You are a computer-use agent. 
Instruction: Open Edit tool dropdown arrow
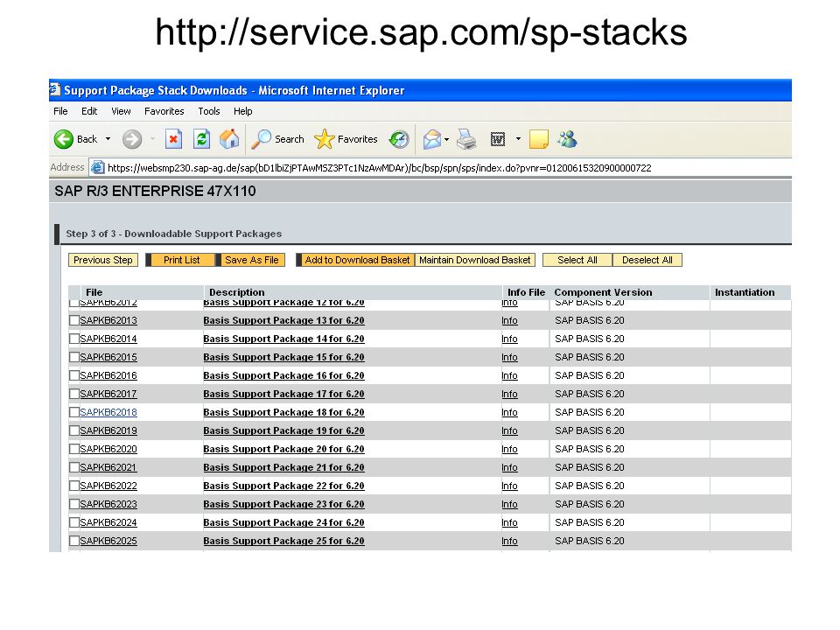click(518, 139)
